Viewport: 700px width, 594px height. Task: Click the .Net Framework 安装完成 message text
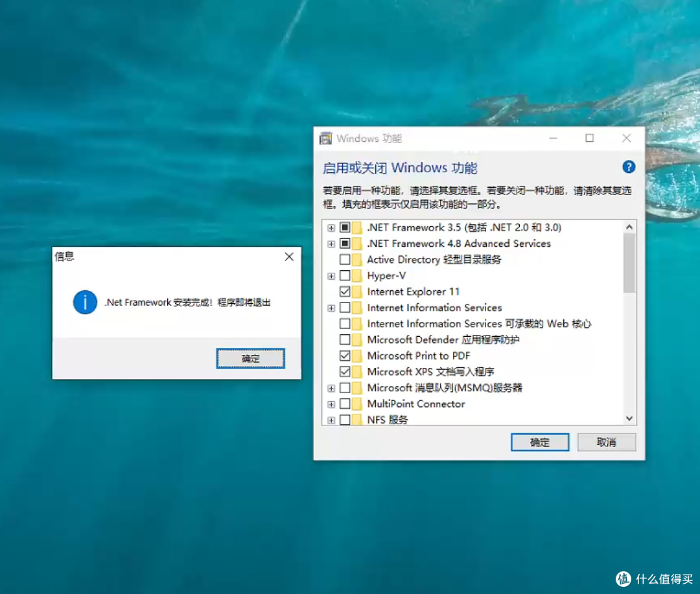pyautogui.click(x=187, y=303)
